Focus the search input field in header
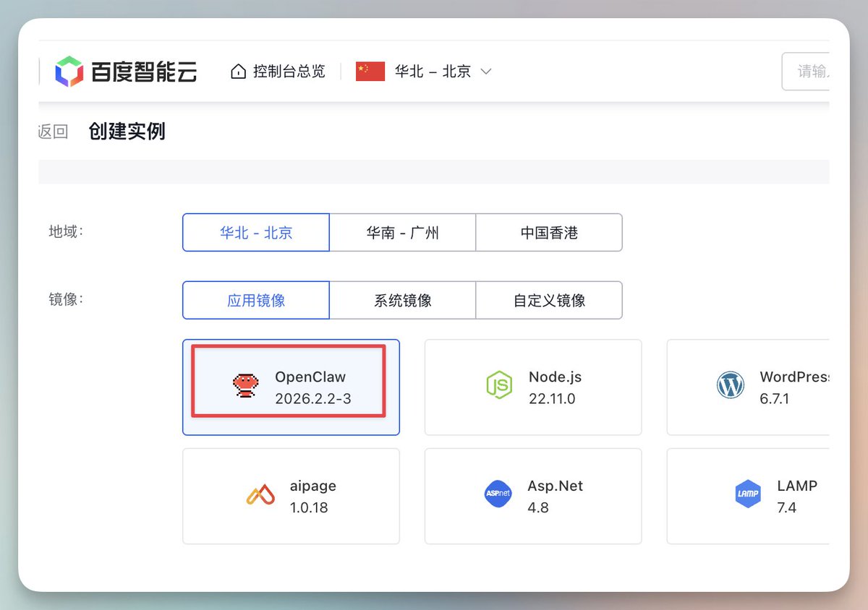This screenshot has height=610, width=868. (805, 72)
